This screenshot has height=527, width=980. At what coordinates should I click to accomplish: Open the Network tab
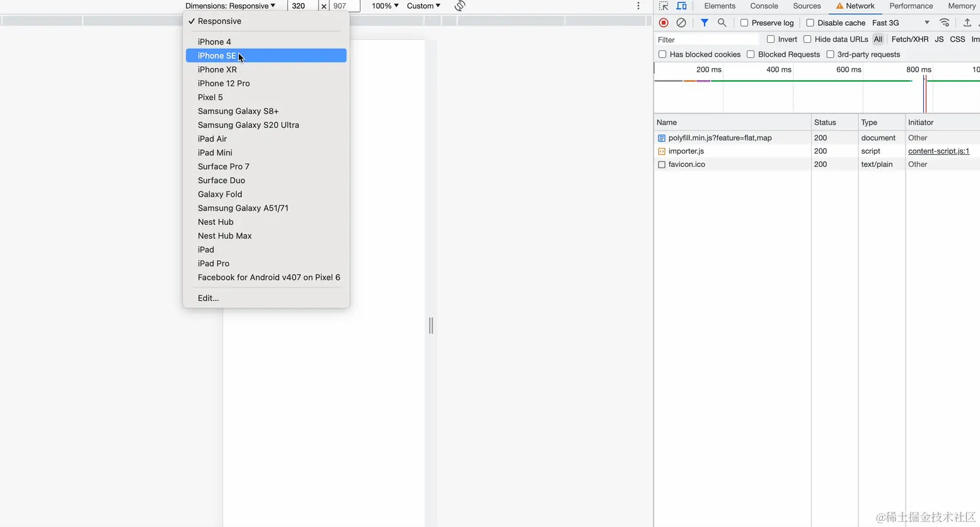click(855, 6)
